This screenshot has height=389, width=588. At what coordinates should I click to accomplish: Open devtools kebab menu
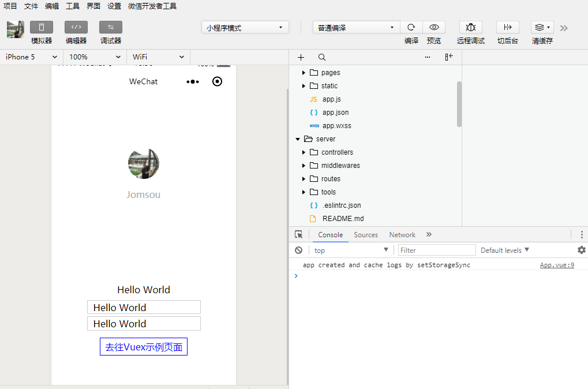tap(582, 235)
